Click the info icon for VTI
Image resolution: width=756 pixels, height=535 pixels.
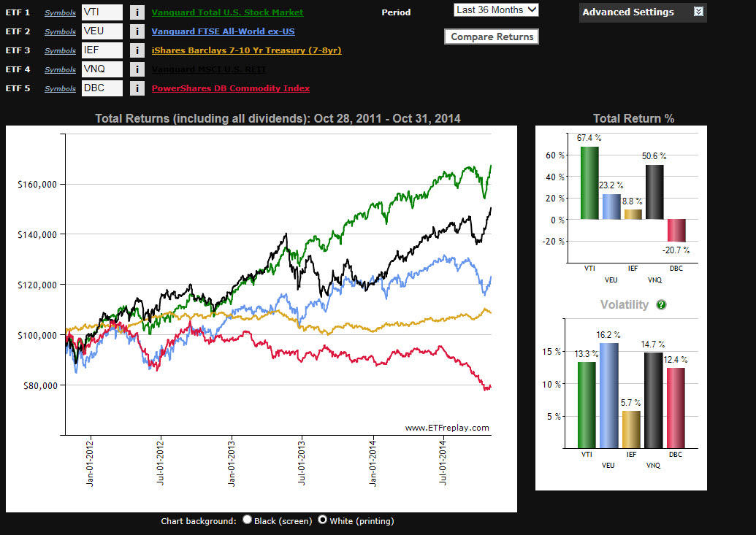[x=137, y=12]
